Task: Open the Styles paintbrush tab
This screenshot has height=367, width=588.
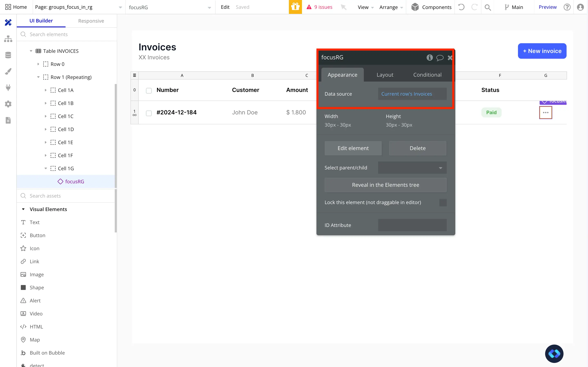Action: 8,71
